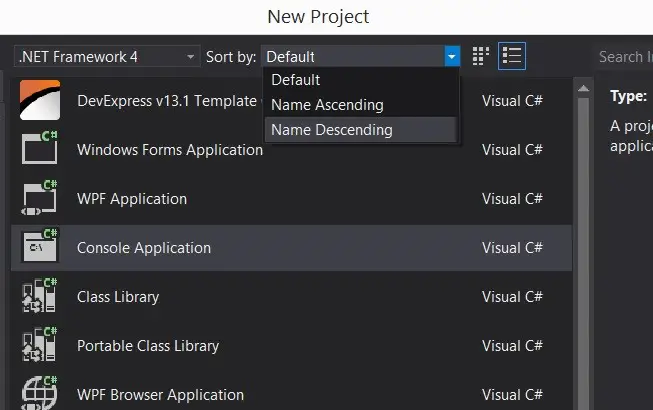The image size is (653, 410).
Task: Click the DevExpress template icon
Action: point(40,100)
